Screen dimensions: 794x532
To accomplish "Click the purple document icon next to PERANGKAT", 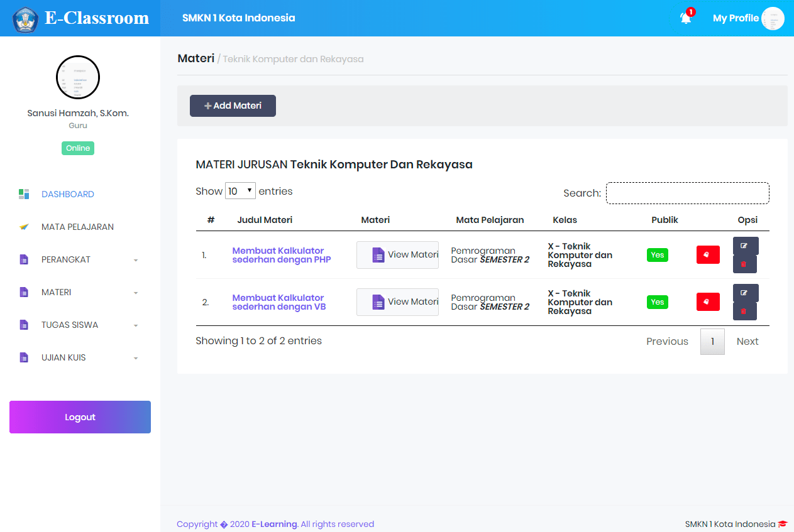I will click(x=23, y=259).
